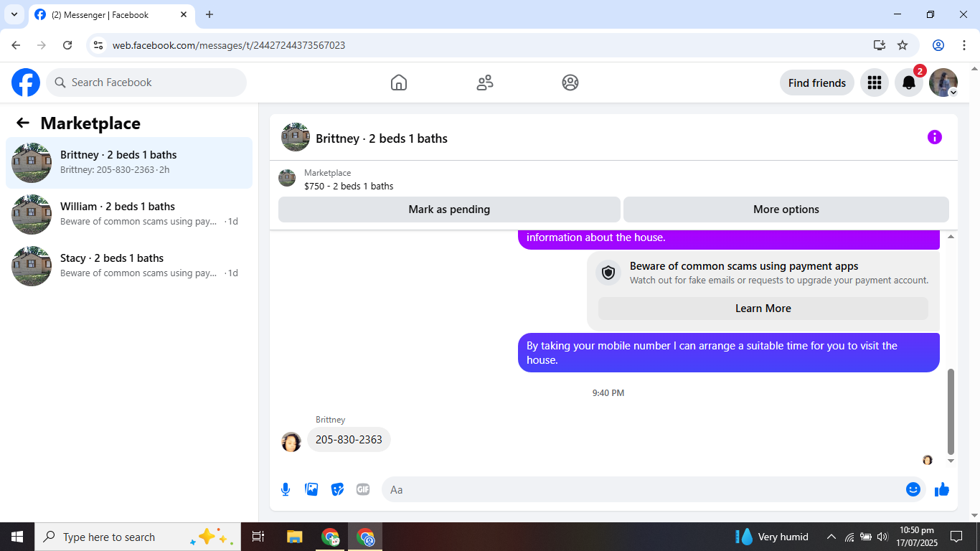Image resolution: width=980 pixels, height=551 pixels.
Task: Open Chrome's three-dot menu
Action: tap(964, 45)
